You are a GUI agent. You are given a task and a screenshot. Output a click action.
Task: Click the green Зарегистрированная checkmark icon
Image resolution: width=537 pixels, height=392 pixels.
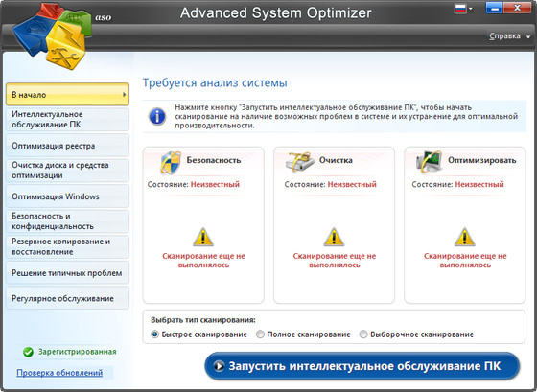pyautogui.click(x=28, y=352)
